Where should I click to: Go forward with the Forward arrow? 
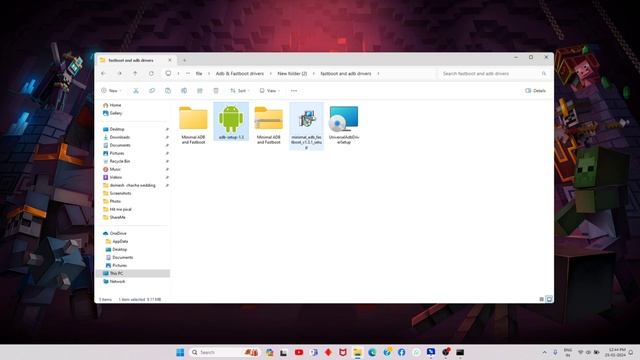(120, 73)
